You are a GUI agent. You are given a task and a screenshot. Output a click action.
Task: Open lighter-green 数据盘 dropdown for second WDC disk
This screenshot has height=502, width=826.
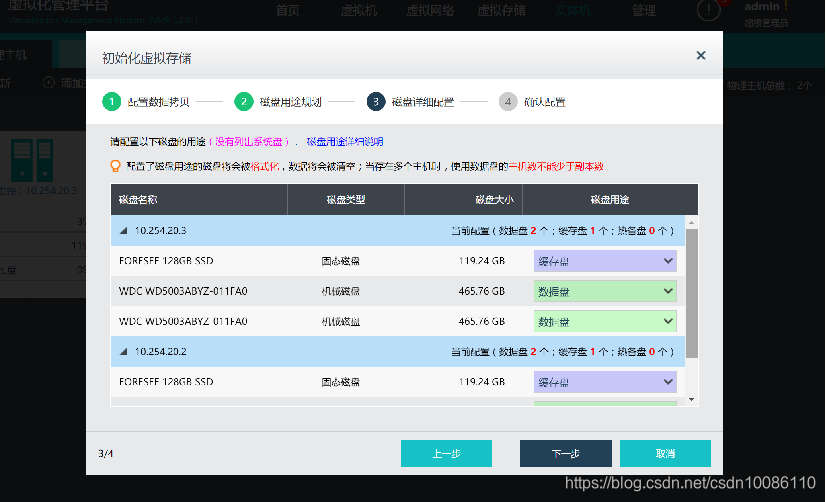click(x=605, y=321)
